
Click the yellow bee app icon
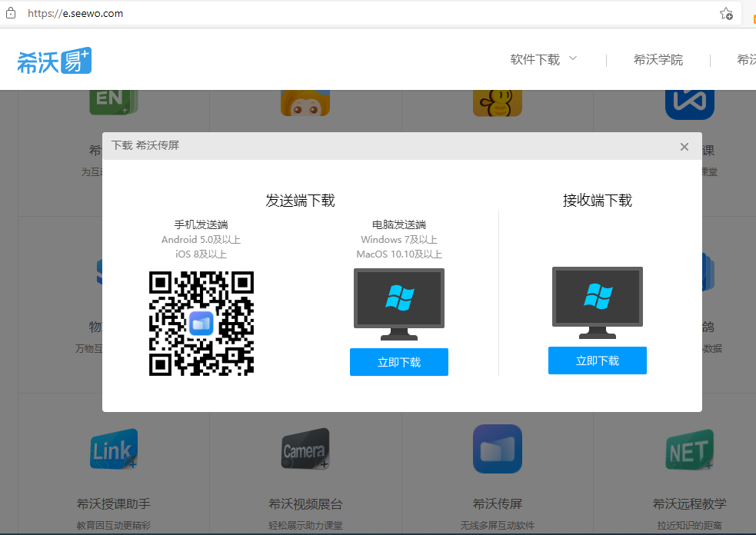[497, 103]
